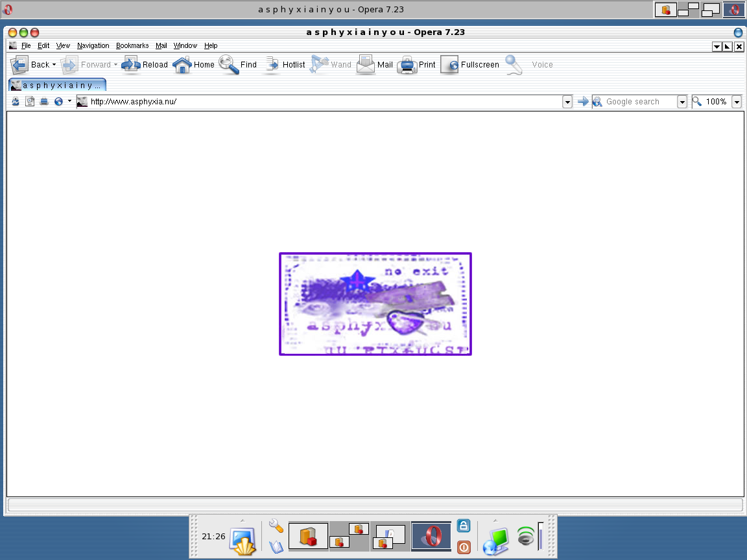Open Mail from the toolbar
Viewport: 747px width, 560px height.
(374, 64)
